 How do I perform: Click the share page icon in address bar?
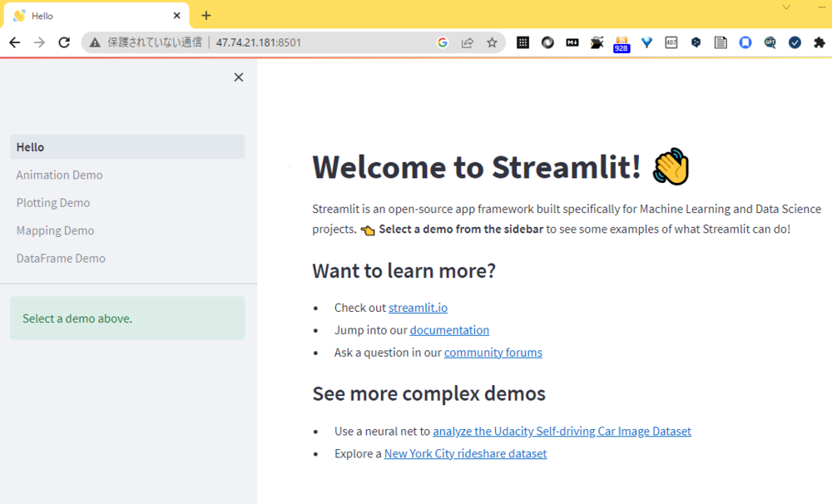468,42
